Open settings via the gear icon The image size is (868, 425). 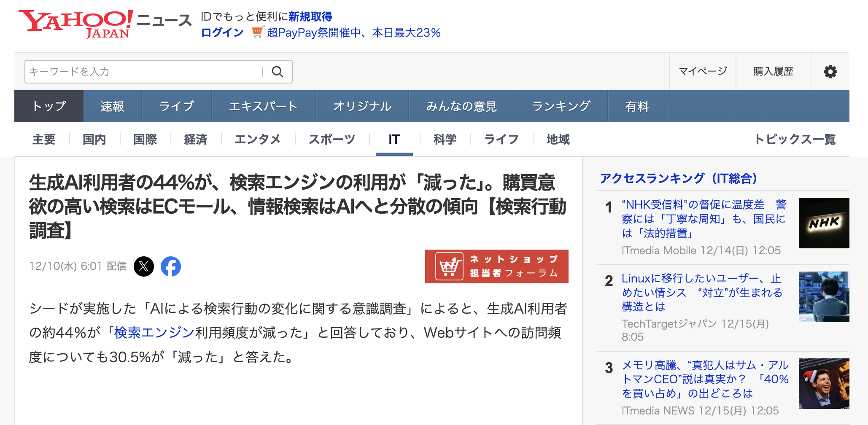(830, 72)
